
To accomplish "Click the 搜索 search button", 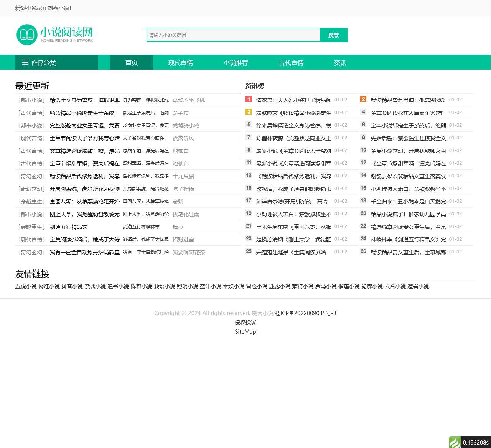I will (334, 35).
